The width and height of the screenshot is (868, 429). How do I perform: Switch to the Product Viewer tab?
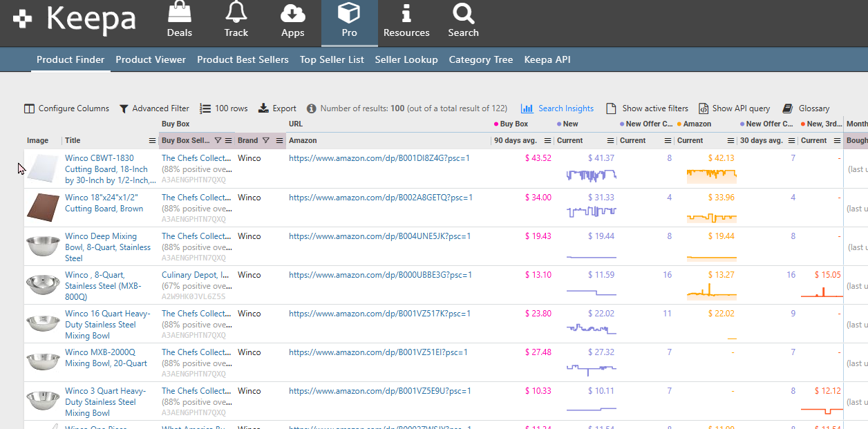pyautogui.click(x=151, y=59)
